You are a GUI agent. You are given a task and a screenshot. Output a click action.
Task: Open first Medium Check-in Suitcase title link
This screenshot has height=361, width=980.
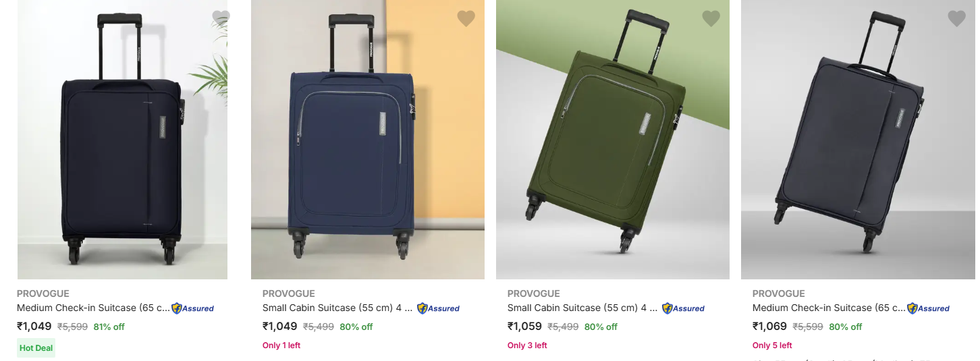click(x=93, y=308)
